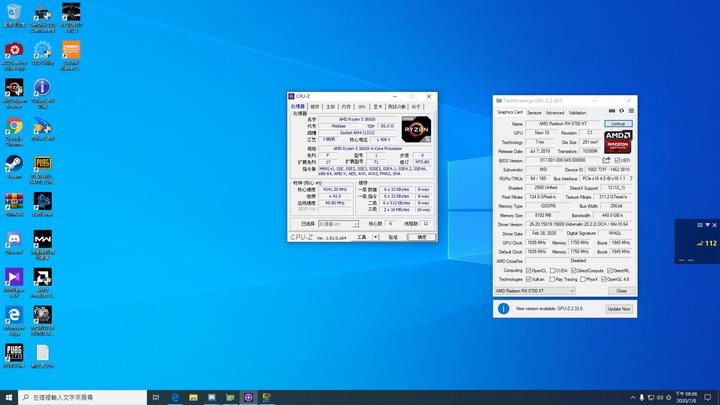Open the WinRAR desktop shortcut
720x405 pixels.
click(14, 205)
